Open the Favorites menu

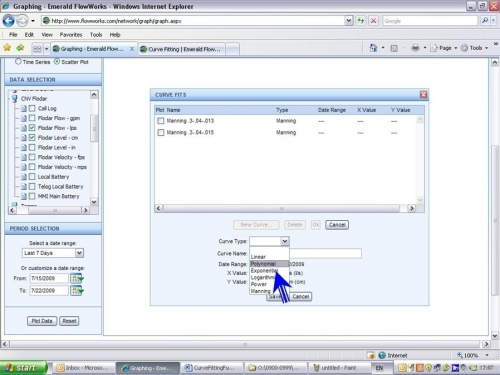tap(71, 35)
